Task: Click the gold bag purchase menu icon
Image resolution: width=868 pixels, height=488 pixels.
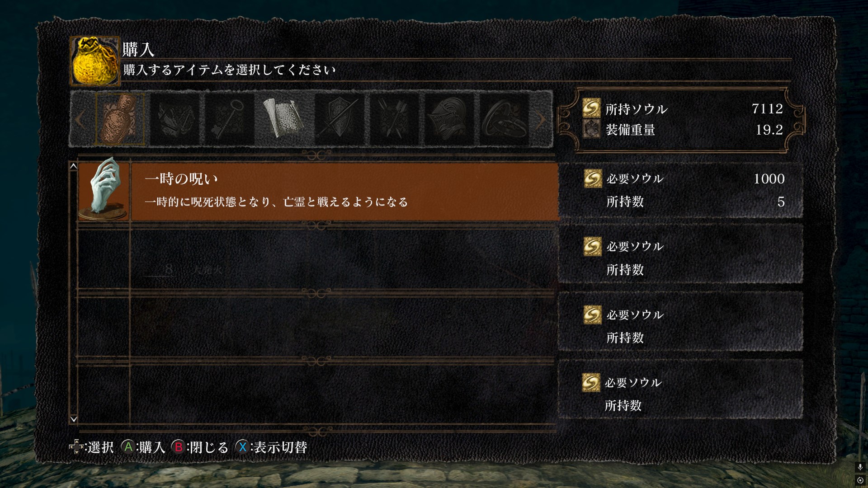Action: [95, 61]
